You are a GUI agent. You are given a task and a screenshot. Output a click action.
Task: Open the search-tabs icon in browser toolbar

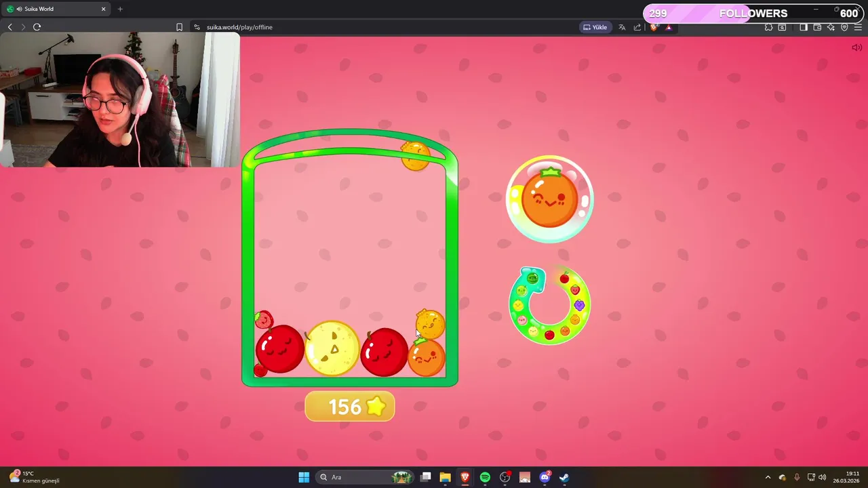click(782, 27)
